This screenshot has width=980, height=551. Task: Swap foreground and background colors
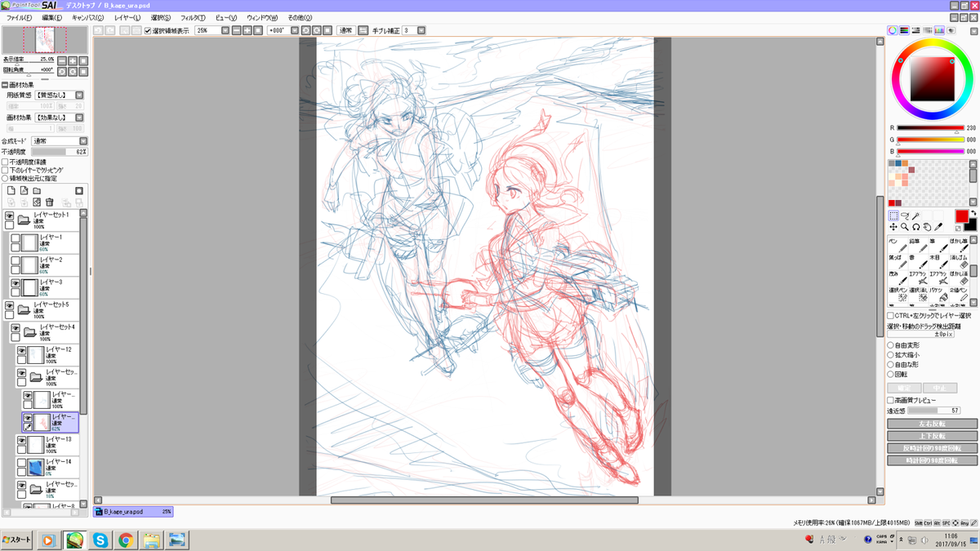pos(973,213)
